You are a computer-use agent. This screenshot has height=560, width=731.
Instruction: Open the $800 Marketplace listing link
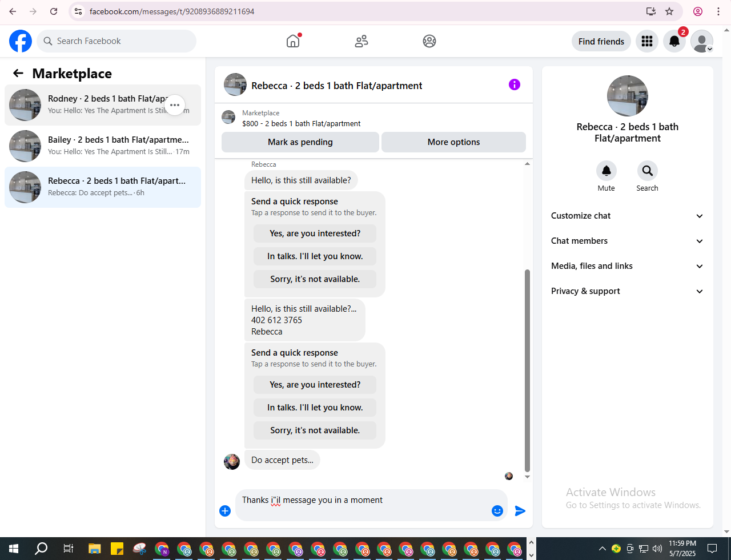(x=302, y=123)
